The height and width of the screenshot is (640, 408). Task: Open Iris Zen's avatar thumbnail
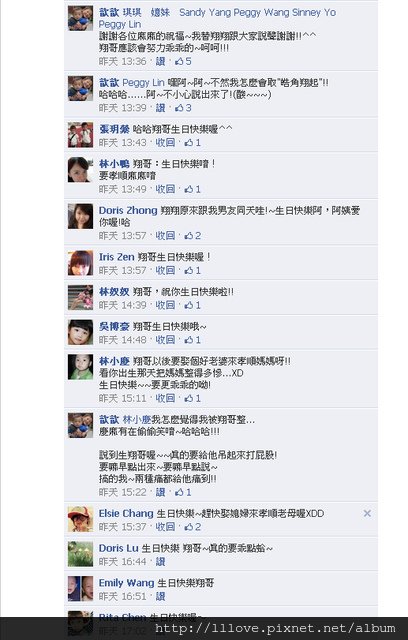(80, 262)
